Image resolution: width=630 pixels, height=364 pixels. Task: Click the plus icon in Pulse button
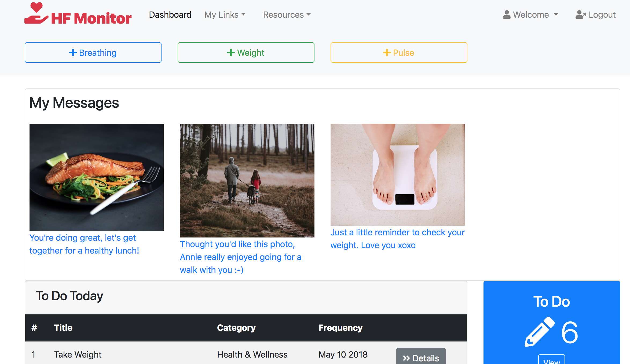pos(387,53)
